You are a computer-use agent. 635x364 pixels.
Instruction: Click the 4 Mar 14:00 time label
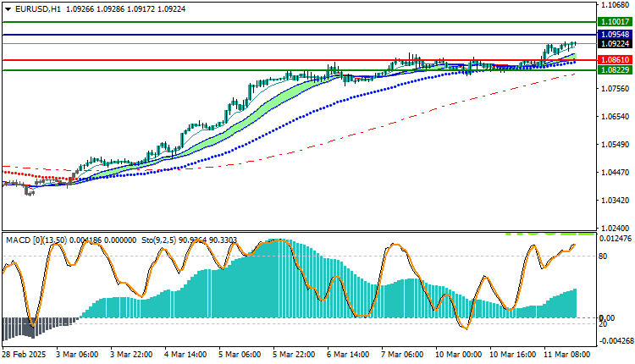[x=185, y=355]
